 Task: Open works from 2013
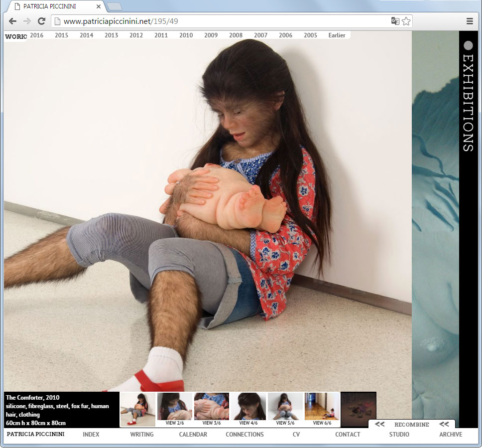111,35
